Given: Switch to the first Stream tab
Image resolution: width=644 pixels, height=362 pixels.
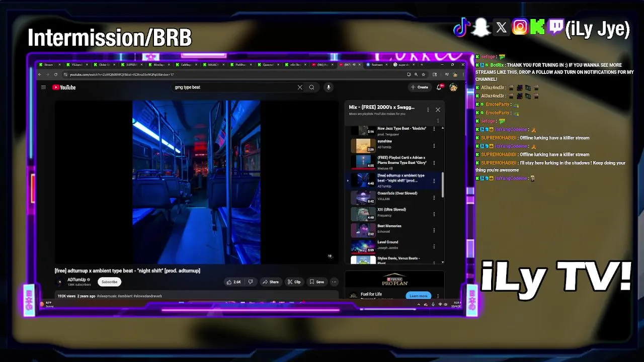Looking at the screenshot, I should [x=50, y=64].
